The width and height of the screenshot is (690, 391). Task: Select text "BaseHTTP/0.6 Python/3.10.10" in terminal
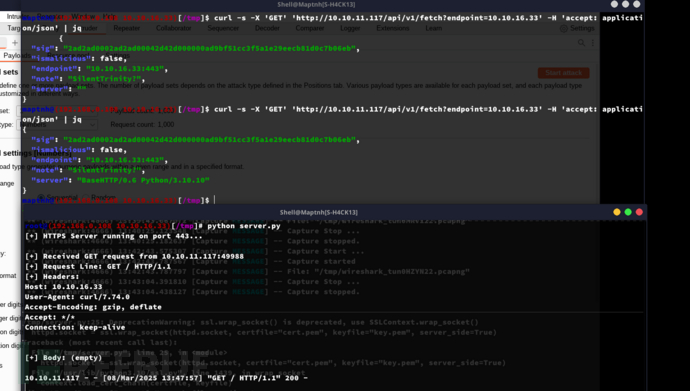[143, 180]
